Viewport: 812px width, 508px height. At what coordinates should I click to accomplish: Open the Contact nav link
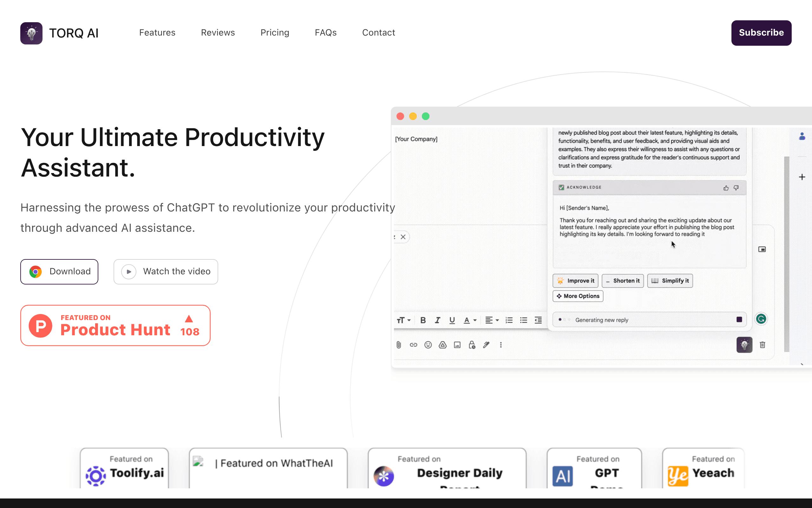tap(378, 33)
